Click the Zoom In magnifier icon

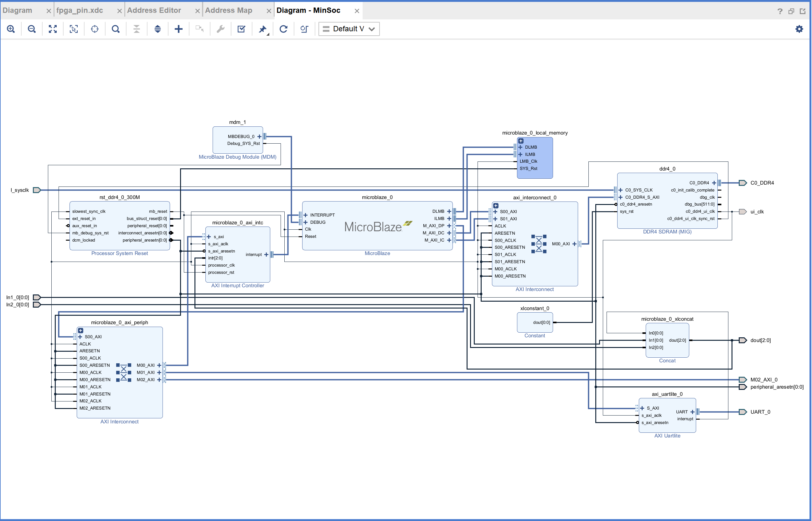11,29
